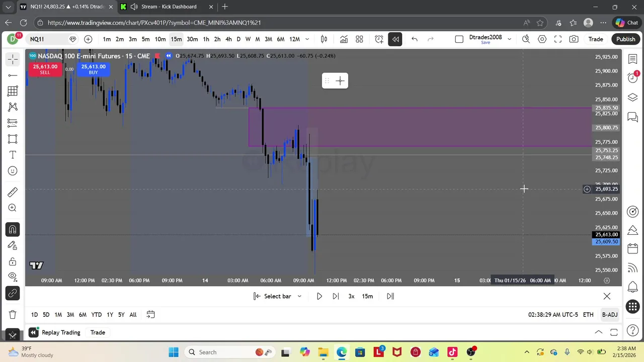
Task: Open the chats speech bubbles panel
Action: [633, 117]
